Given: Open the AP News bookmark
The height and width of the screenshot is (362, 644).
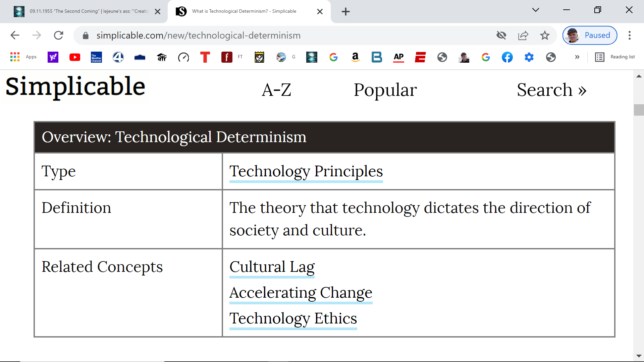Looking at the screenshot, I should point(398,57).
